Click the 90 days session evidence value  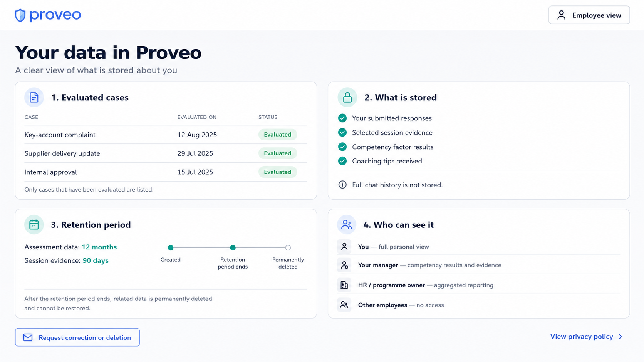coord(96,260)
